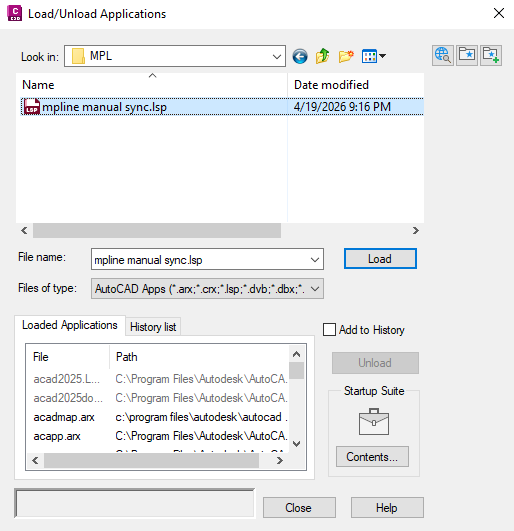Switch to the History list tab

pos(153,327)
